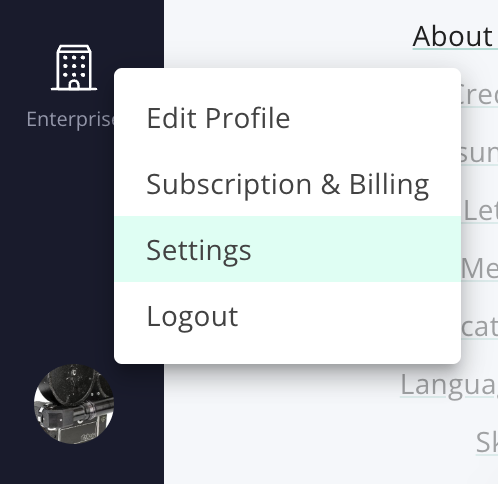Open Subscription & Billing menu entry
The height and width of the screenshot is (484, 498).
coord(287,184)
